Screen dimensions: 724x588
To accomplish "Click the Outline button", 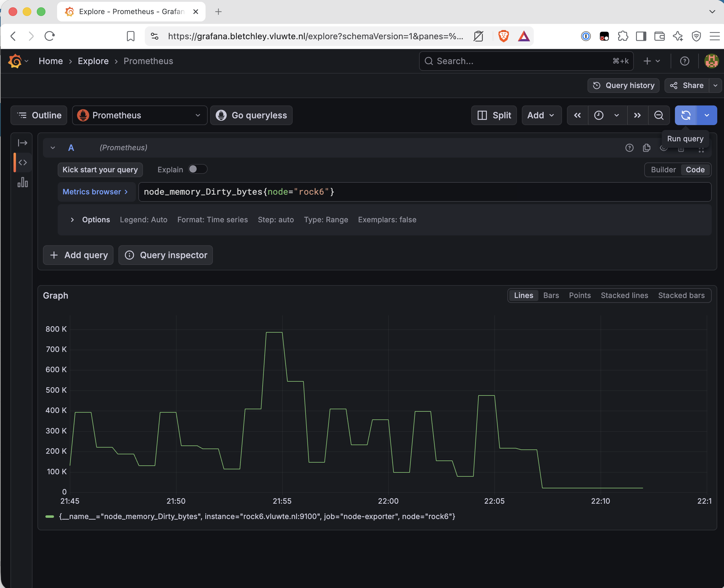I will tap(39, 115).
